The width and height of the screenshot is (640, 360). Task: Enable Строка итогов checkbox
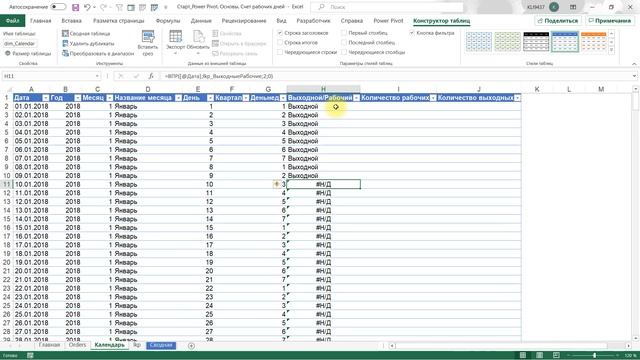click(x=280, y=42)
